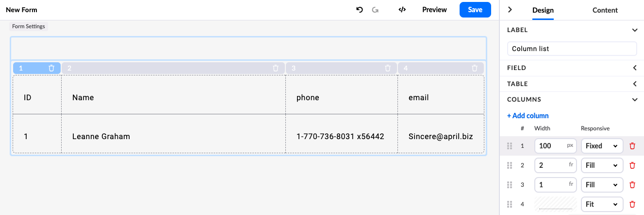Grab drag handle of column row 2
644x215 pixels.
pos(510,165)
